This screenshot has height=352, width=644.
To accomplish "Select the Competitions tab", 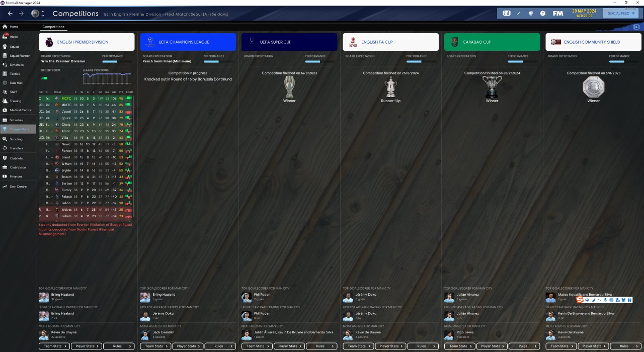I will 53,27.
